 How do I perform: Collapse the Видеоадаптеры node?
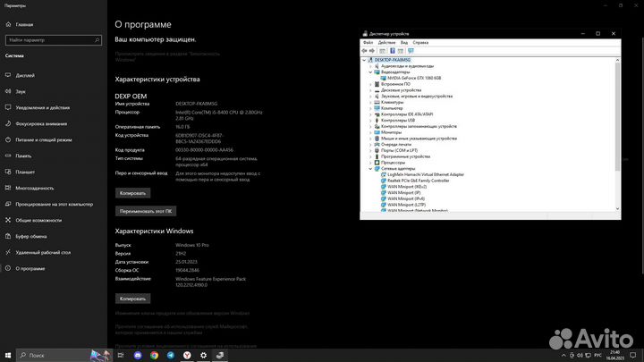pos(370,72)
